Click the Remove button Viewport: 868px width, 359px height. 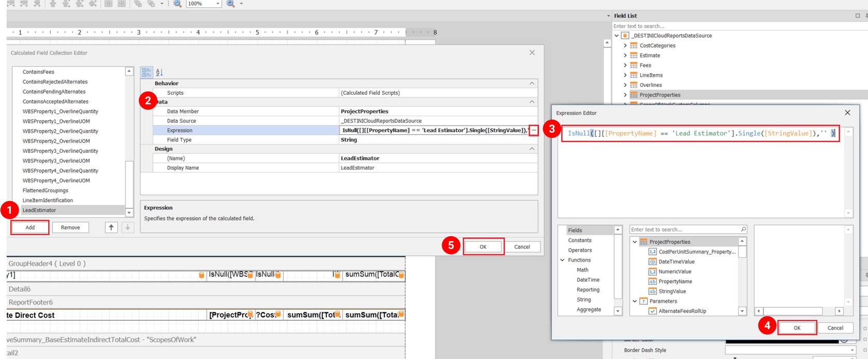click(x=70, y=227)
